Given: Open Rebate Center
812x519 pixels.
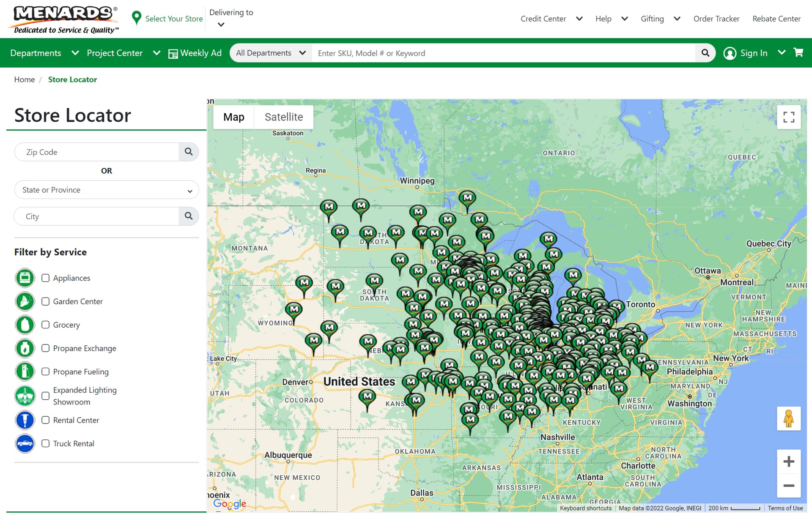Looking at the screenshot, I should (x=776, y=19).
